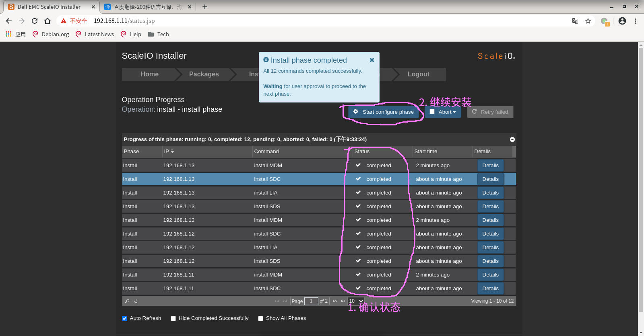Open the Help bookmark
The image size is (644, 336).
click(131, 34)
